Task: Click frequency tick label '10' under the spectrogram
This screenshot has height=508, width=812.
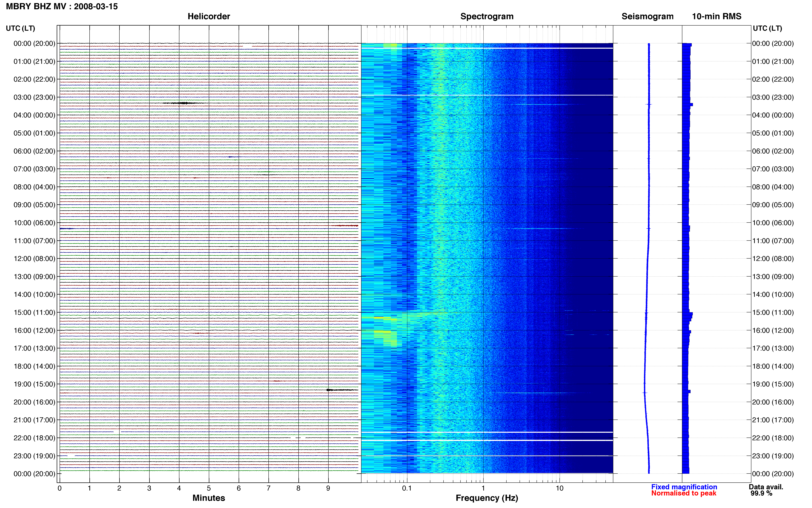Action: (559, 488)
